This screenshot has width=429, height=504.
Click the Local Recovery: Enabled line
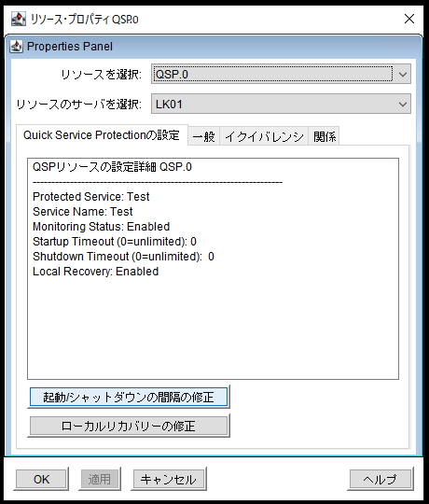pyautogui.click(x=96, y=272)
